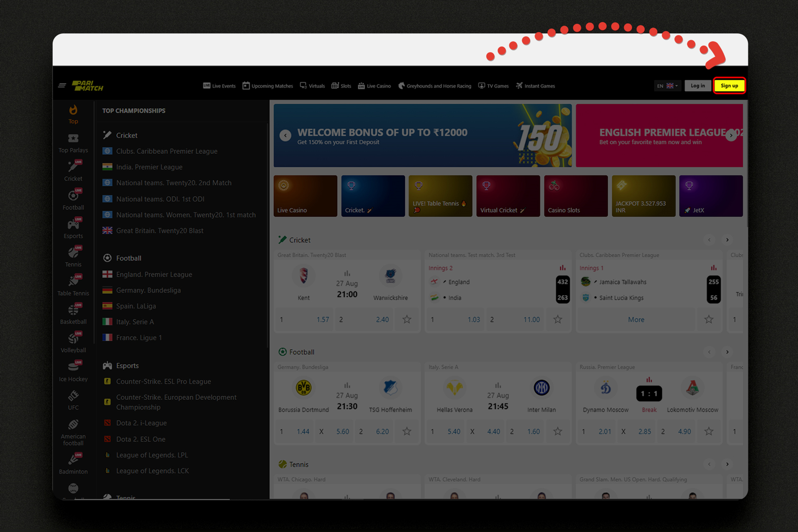Open the JACKPOT tile
The width and height of the screenshot is (798, 532).
coord(644,196)
